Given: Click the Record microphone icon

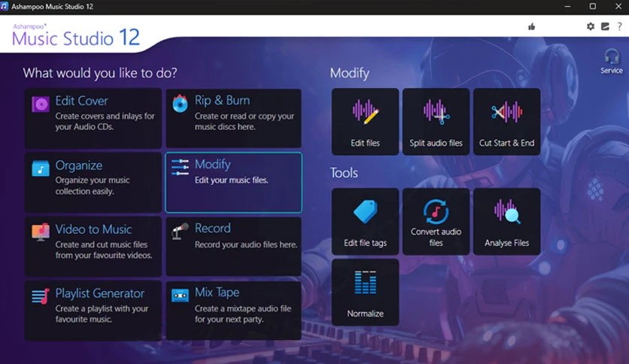Looking at the screenshot, I should tap(180, 232).
